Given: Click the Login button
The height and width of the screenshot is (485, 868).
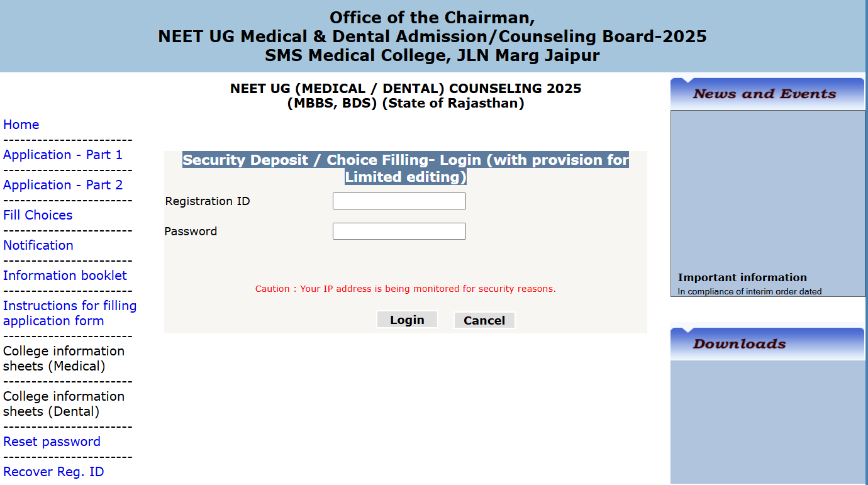Looking at the screenshot, I should (x=407, y=319).
